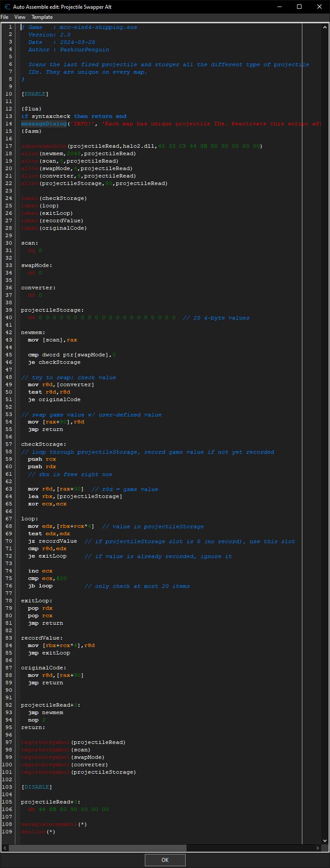The height and width of the screenshot is (868, 330).
Task: Click the 'Author : ParkourPenguin' comment line
Action: pyautogui.click(x=68, y=50)
